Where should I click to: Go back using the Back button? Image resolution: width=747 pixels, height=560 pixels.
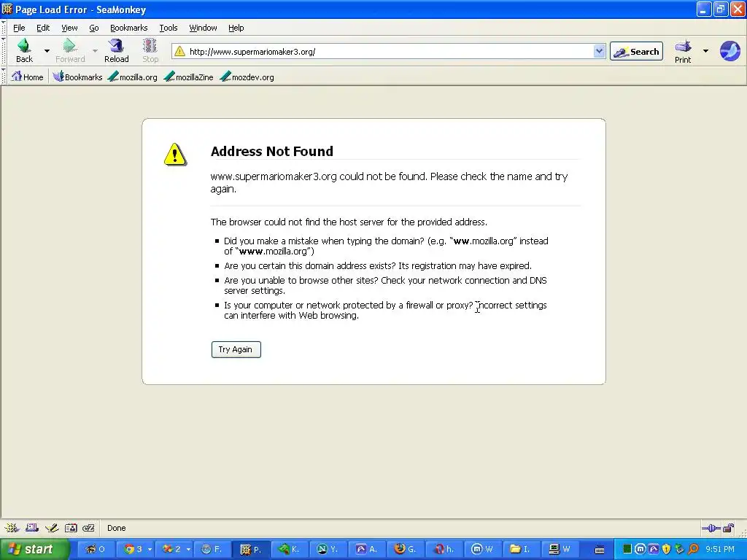pos(24,51)
